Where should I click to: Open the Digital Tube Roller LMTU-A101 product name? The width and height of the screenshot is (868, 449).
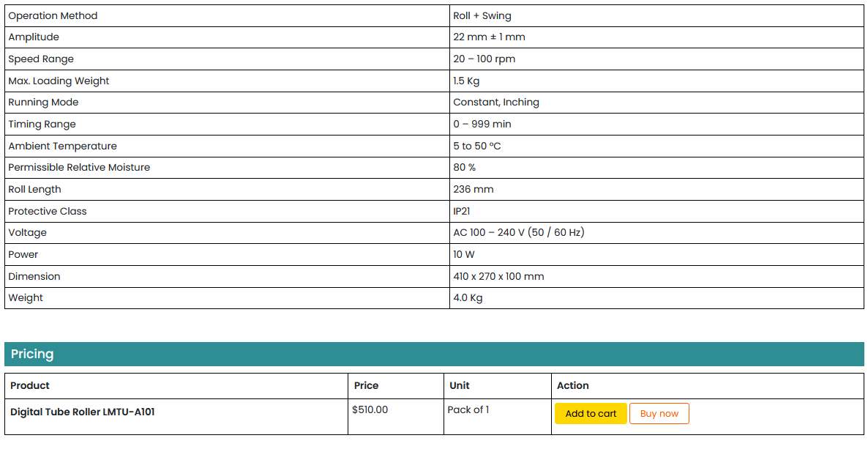[83, 412]
